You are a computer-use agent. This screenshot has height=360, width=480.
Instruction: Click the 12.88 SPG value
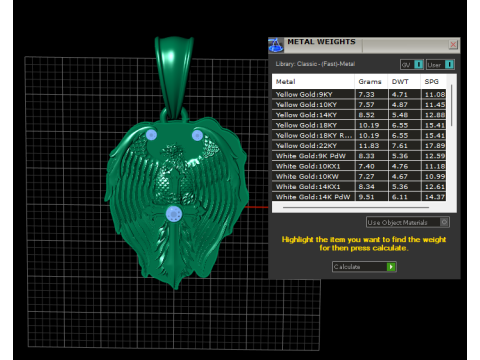435,115
